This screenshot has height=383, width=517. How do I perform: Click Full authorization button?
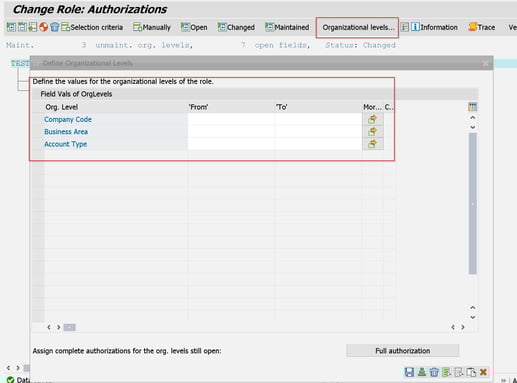[x=403, y=351]
